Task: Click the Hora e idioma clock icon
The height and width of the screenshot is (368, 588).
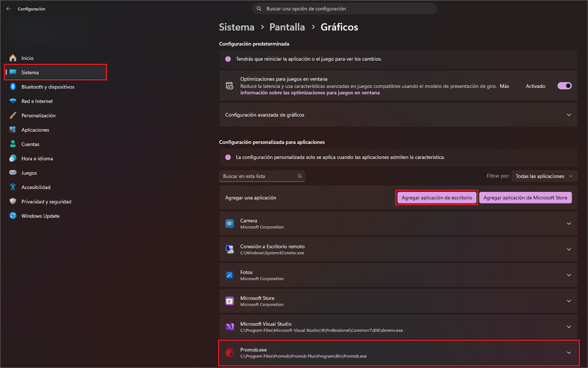Action: coord(13,158)
